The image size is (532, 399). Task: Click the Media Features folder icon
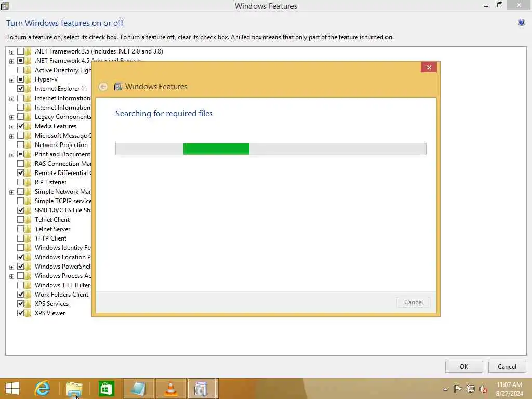[28, 126]
